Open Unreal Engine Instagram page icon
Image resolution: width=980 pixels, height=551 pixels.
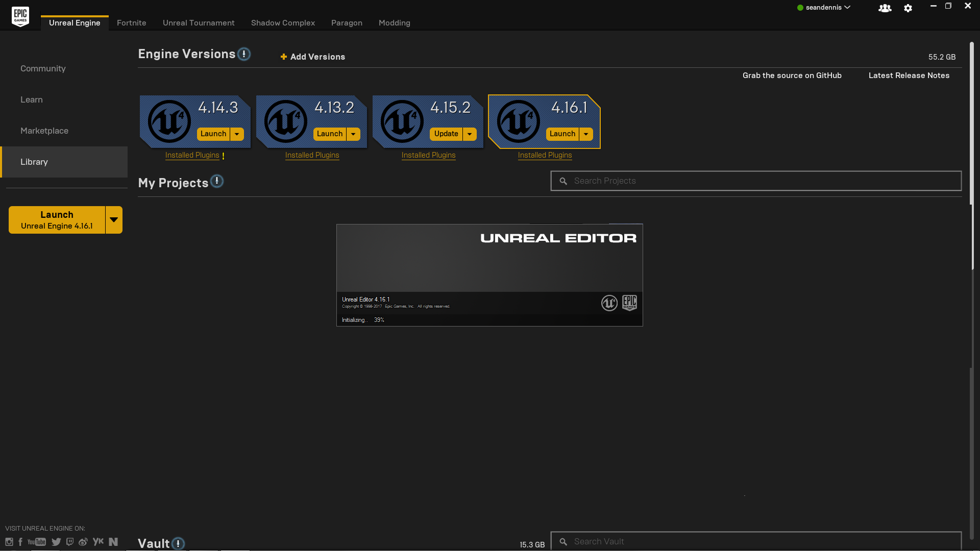click(x=9, y=542)
